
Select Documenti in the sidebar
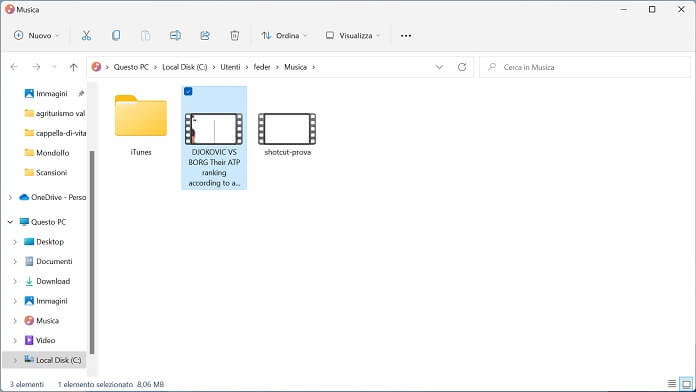tap(48, 261)
